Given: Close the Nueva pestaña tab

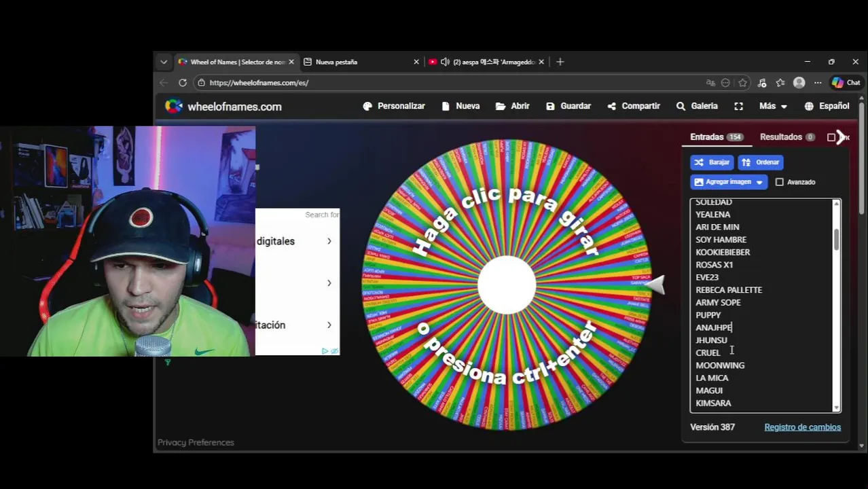Looking at the screenshot, I should coord(416,62).
